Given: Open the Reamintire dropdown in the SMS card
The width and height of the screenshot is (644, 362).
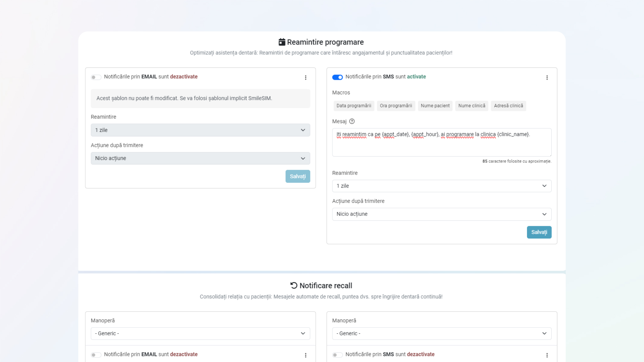Looking at the screenshot, I should click(x=441, y=186).
